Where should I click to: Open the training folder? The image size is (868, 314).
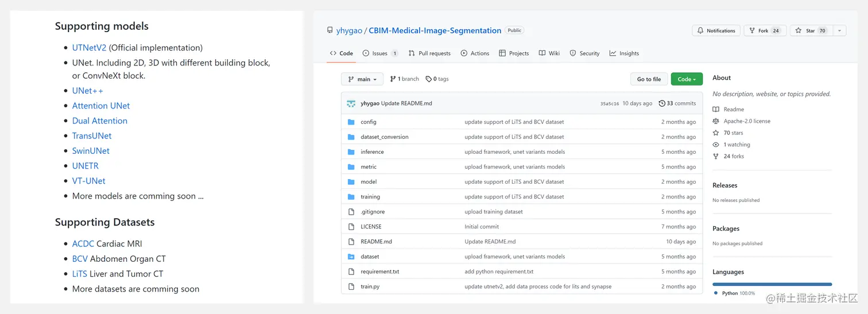(x=370, y=196)
